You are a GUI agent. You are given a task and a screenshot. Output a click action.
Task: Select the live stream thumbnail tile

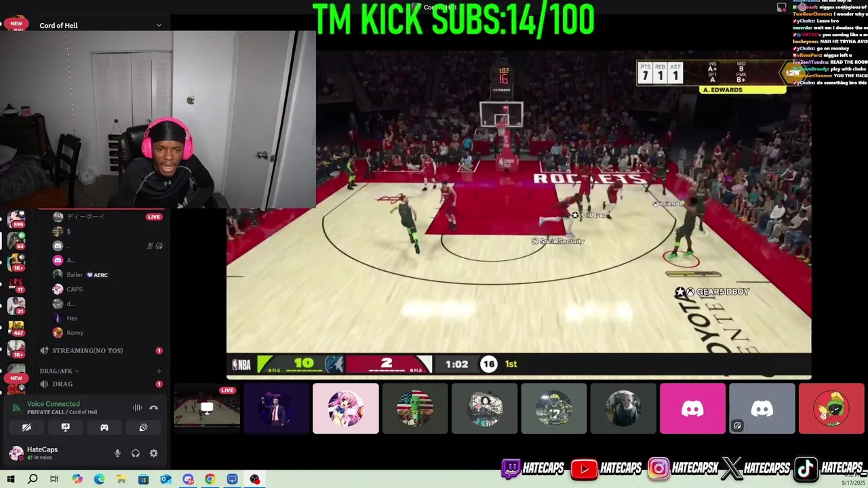tap(207, 409)
